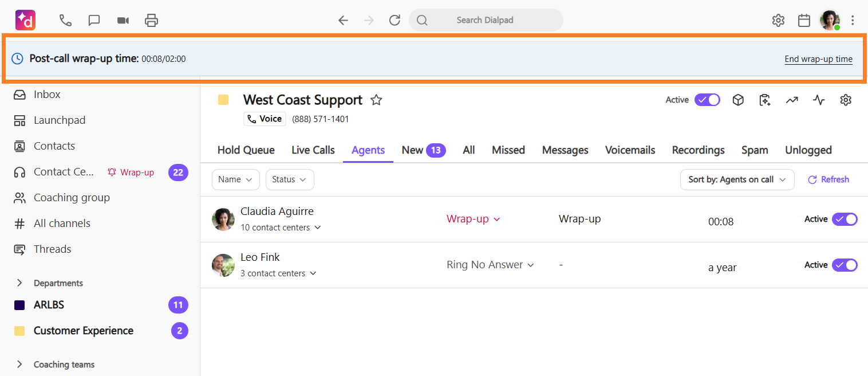Click the red Wrap-up status label in the sidebar
This screenshot has width=868, height=376.
point(131,173)
